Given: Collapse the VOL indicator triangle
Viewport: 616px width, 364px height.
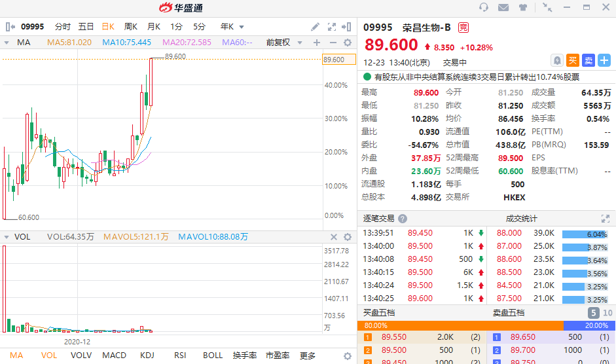Looking at the screenshot, I should click(x=7, y=237).
